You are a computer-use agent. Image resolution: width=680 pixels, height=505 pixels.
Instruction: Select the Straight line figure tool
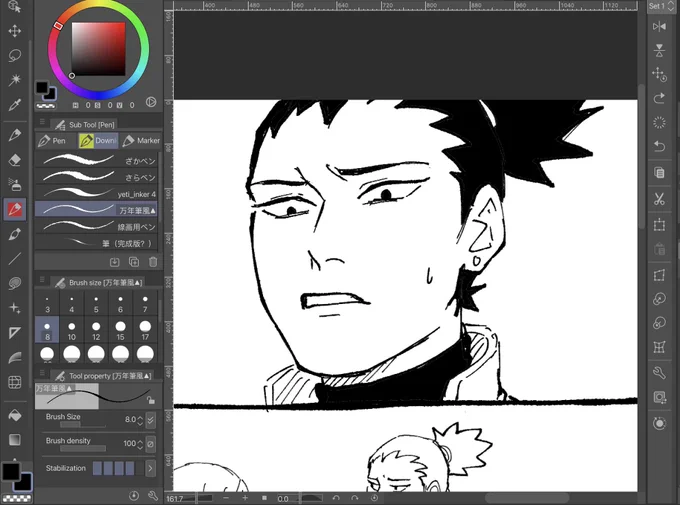click(15, 259)
